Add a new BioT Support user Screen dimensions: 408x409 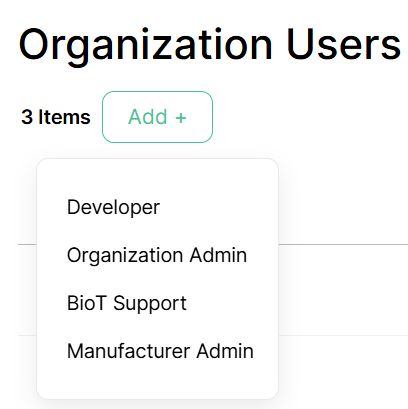127,303
